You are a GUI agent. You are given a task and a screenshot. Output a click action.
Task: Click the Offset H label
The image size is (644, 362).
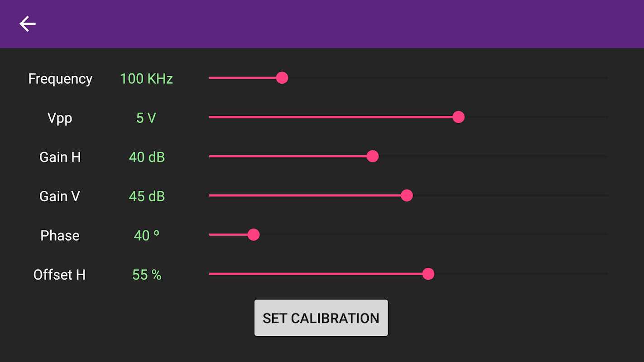[59, 275]
